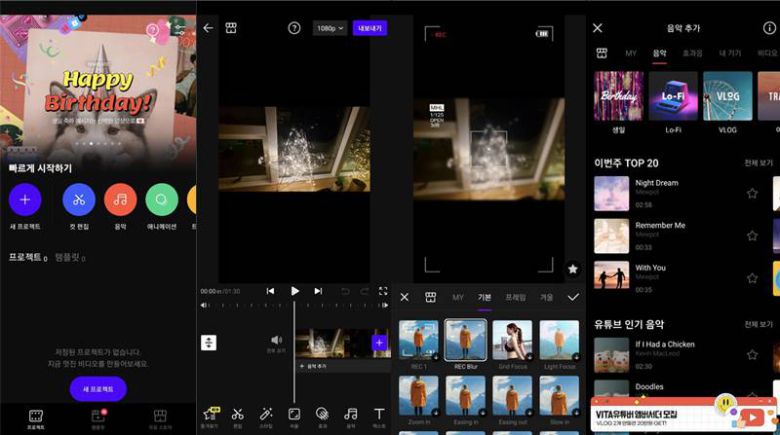Viewport: 780px width, 435px height.
Task: Open the red Music quick-start icon
Action: pos(120,200)
